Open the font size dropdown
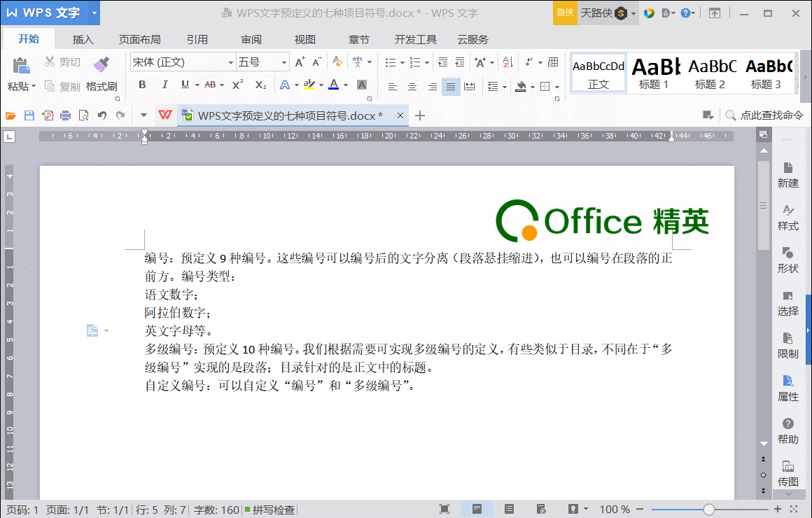Image resolution: width=812 pixels, height=518 pixels. pyautogui.click(x=284, y=62)
